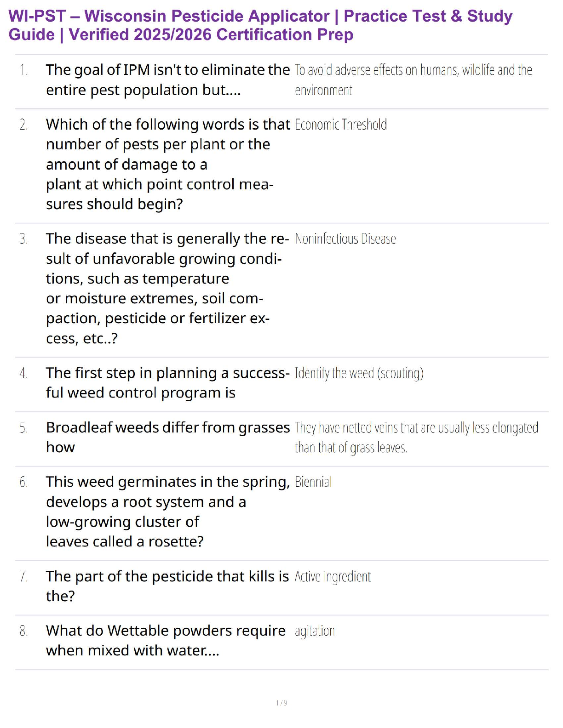Click the question about wettable powders
Screen dimensions: 563x728
(166, 640)
